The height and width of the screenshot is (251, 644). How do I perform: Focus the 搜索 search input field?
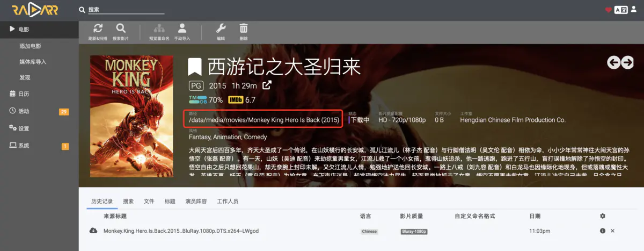pyautogui.click(x=126, y=10)
